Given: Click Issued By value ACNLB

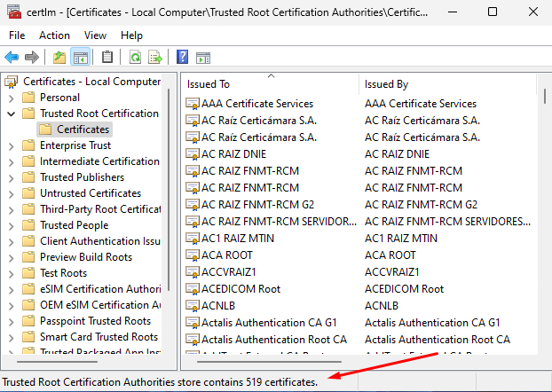Looking at the screenshot, I should 382,306.
